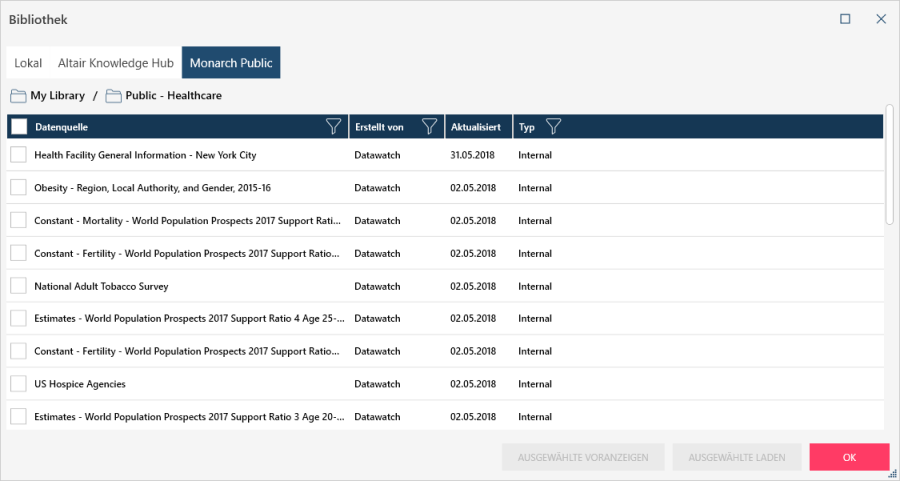The height and width of the screenshot is (481, 900).
Task: Click the vertical scrollbar of the list
Action: 889,165
